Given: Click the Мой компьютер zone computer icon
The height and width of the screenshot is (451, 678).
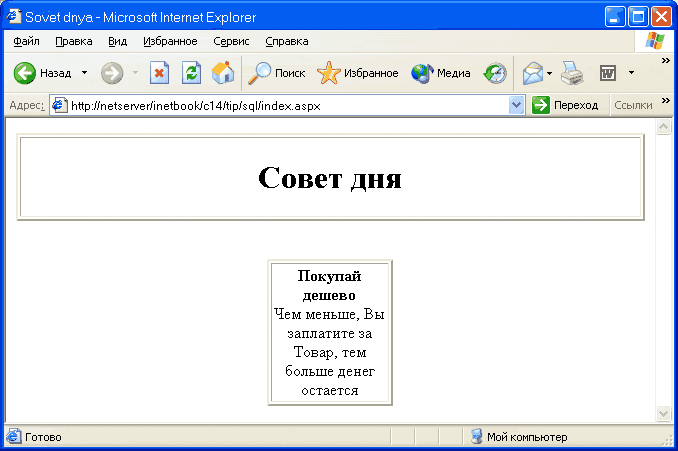Looking at the screenshot, I should (x=476, y=436).
